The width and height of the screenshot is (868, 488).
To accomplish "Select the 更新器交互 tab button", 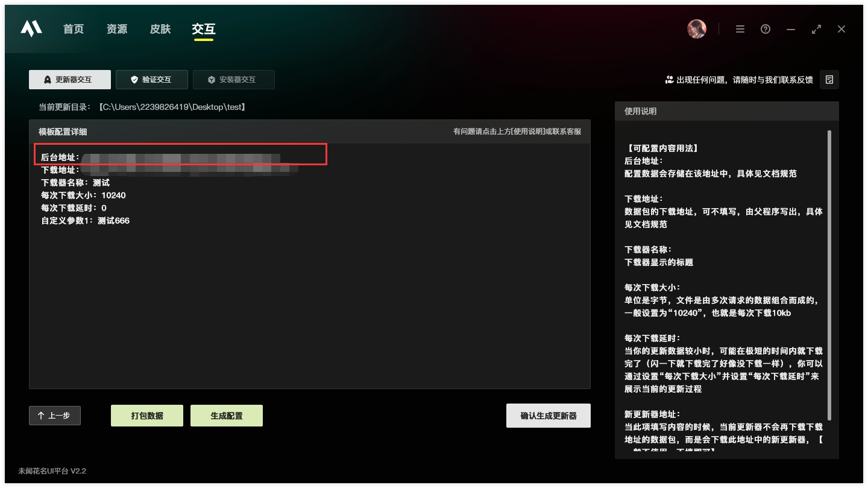I will tap(70, 80).
